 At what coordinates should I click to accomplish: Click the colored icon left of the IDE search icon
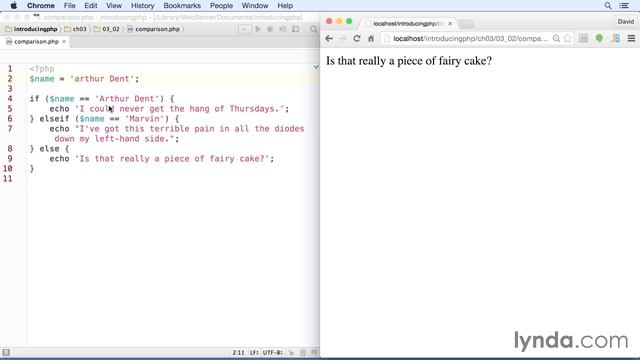296,29
